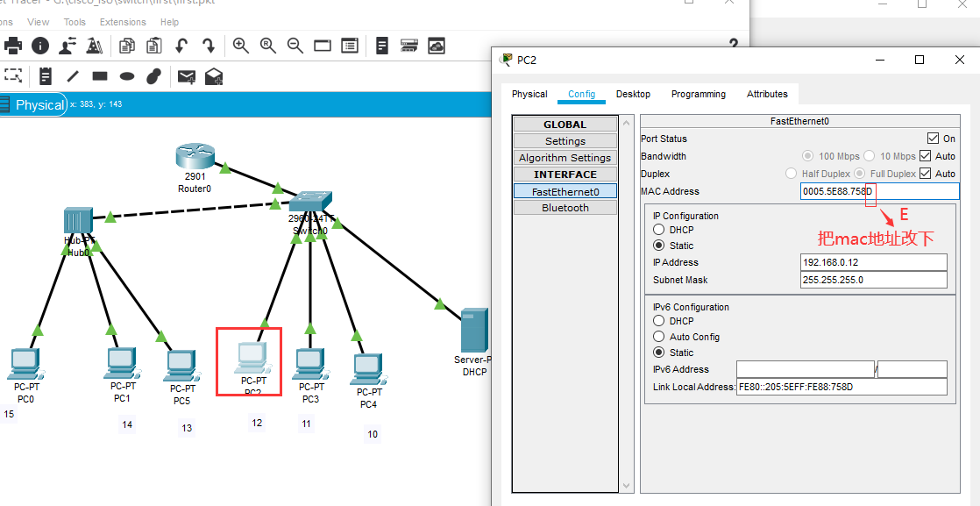Click the IPv6 prefix length field
The height and width of the screenshot is (506, 980).
[x=913, y=369]
